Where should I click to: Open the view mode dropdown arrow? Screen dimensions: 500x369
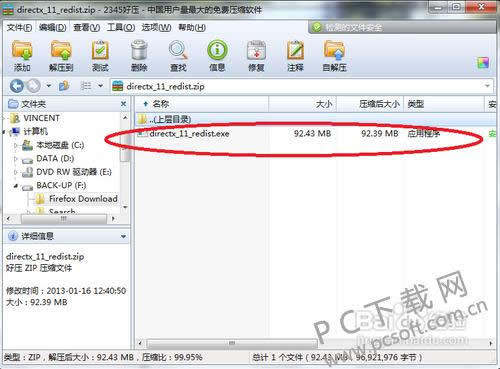coord(100,86)
